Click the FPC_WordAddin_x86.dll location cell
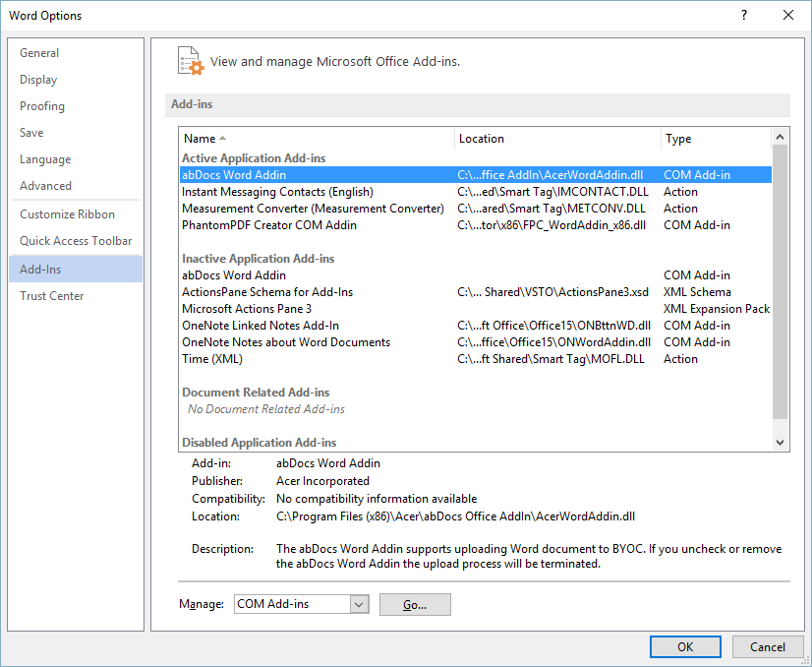The height and width of the screenshot is (667, 812). coord(551,225)
